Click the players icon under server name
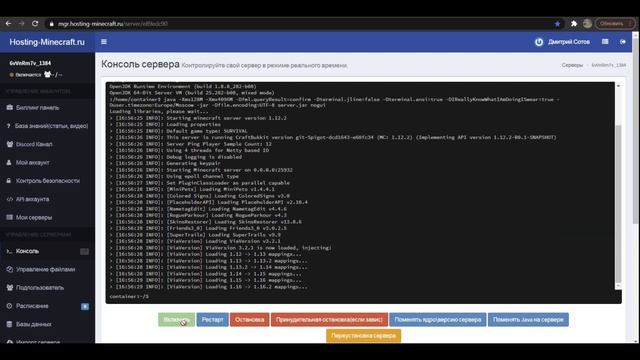The image size is (640, 360). pyautogui.click(x=47, y=74)
